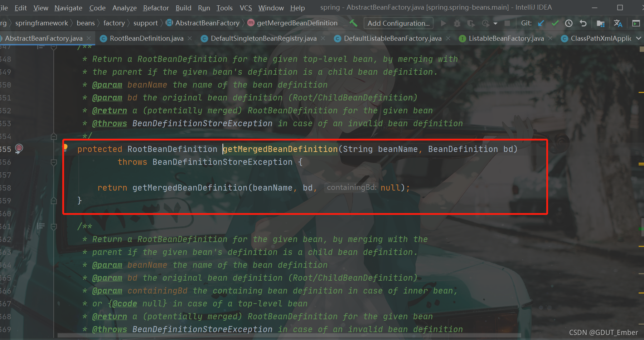Open the Navigate menu
This screenshot has width=644, height=340.
click(x=68, y=8)
